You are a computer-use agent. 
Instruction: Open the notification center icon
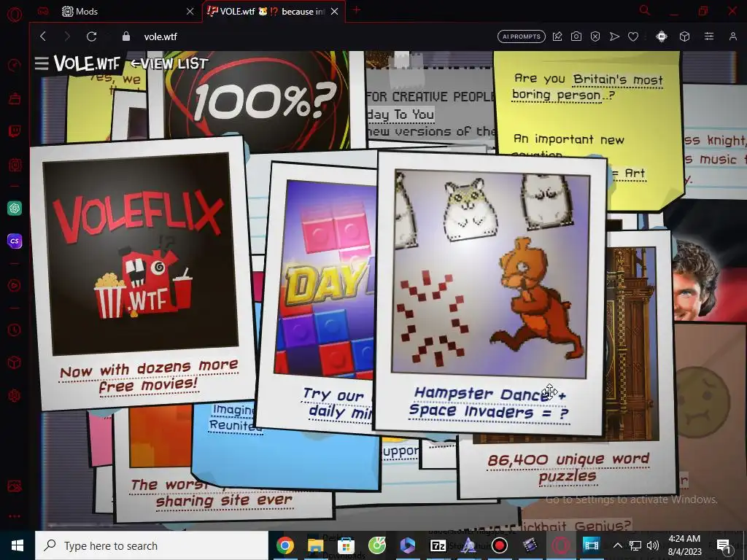(x=723, y=545)
